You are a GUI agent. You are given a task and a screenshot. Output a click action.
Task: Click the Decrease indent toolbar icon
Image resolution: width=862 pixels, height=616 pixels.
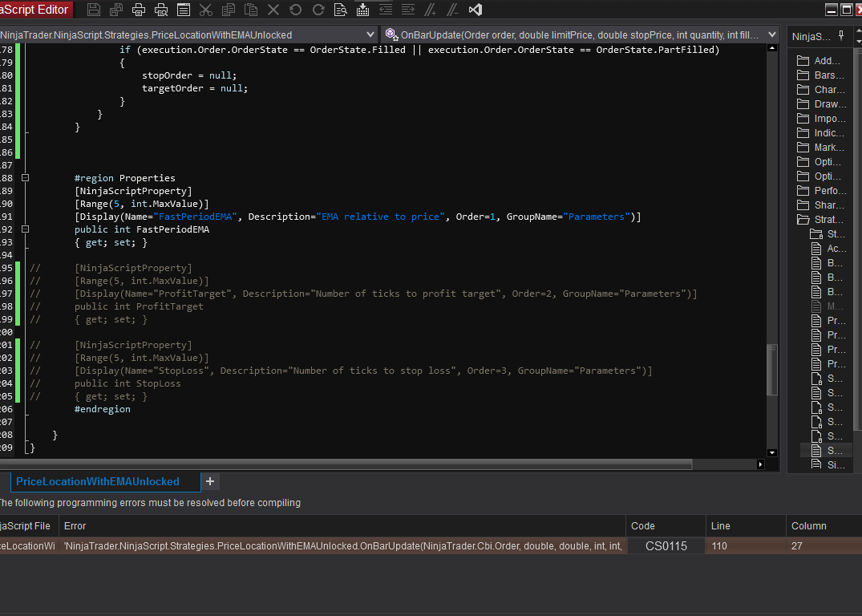click(386, 10)
